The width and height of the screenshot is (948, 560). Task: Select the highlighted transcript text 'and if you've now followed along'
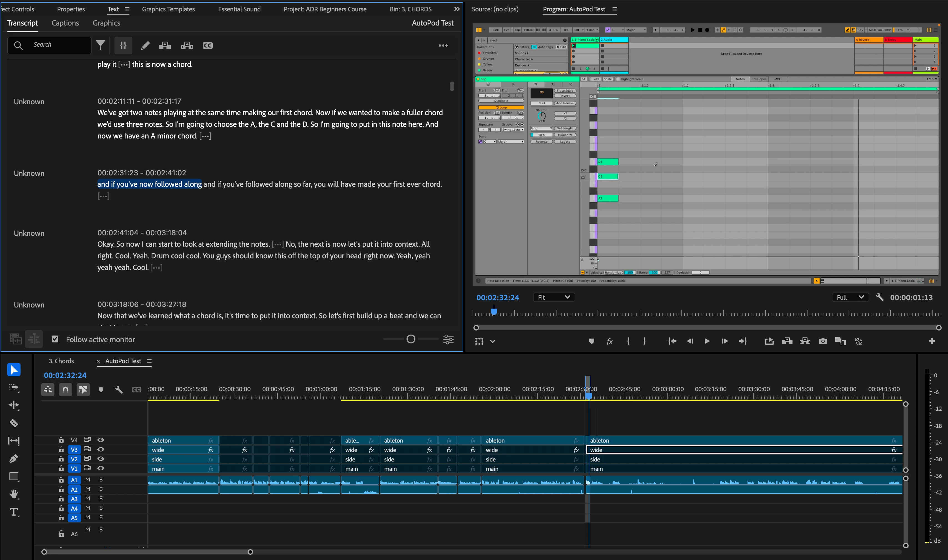pyautogui.click(x=149, y=184)
